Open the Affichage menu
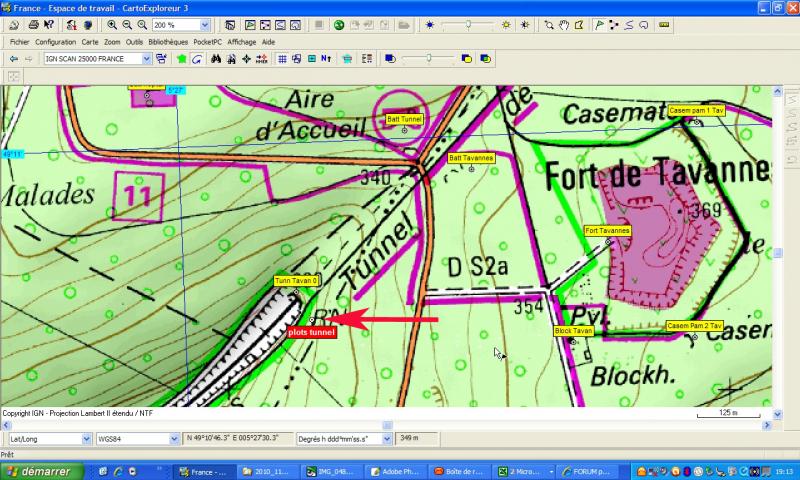Image resolution: width=800 pixels, height=480 pixels. pos(241,42)
